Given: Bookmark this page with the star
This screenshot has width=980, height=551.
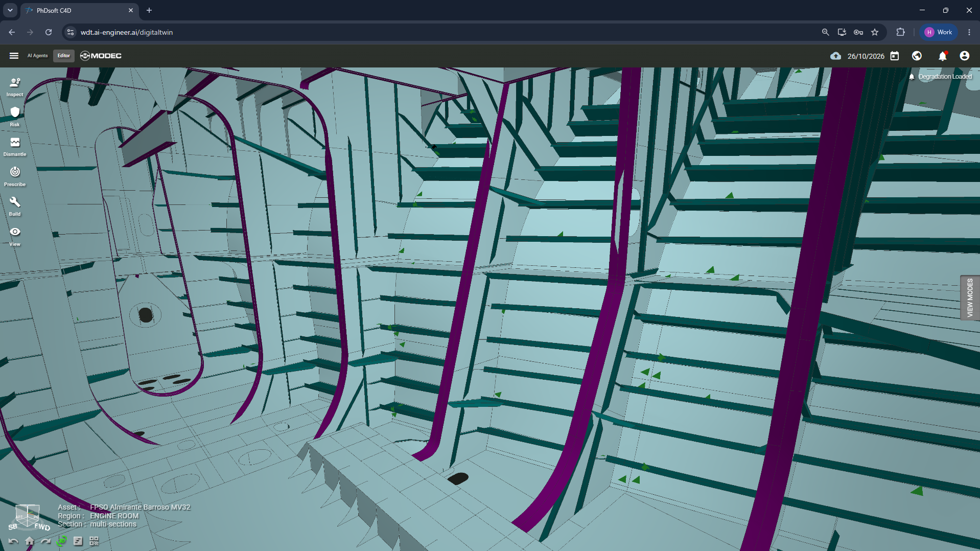Looking at the screenshot, I should click(x=875, y=32).
